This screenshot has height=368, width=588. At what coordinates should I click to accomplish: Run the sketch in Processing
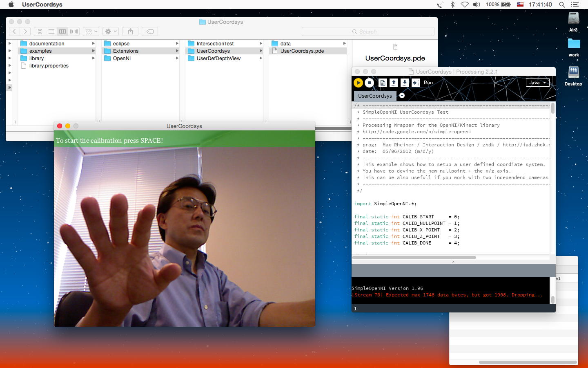click(x=358, y=83)
